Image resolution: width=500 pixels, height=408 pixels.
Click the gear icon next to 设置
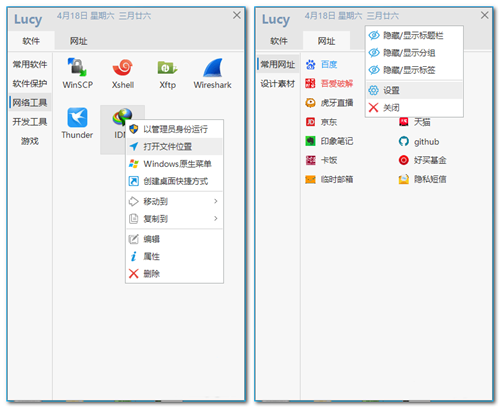coord(374,90)
